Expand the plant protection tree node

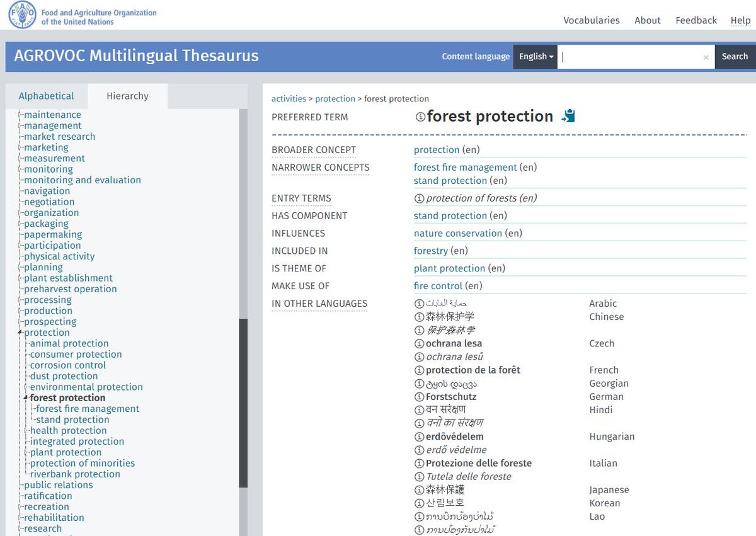coord(26,453)
